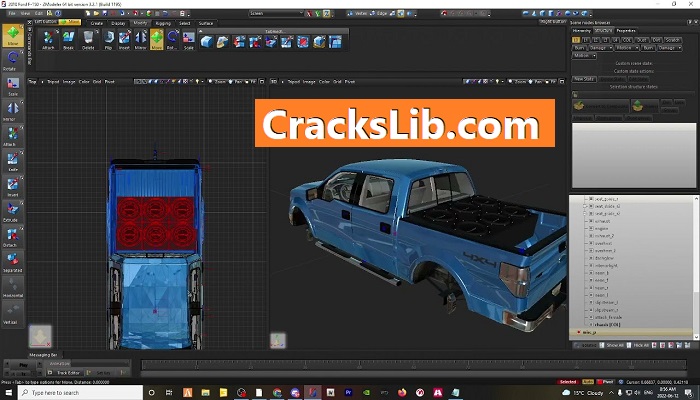This screenshot has height=400, width=700.
Task: Click open folder icon in top toolbar
Action: 96,13
